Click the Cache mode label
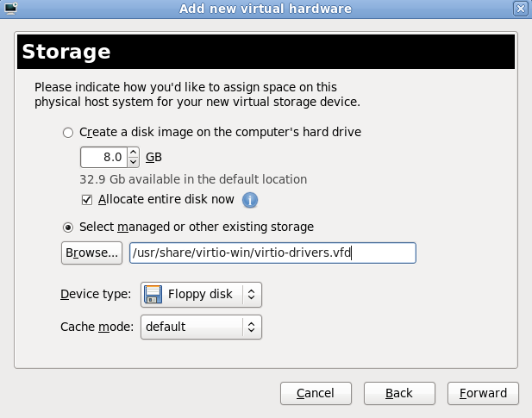 [95, 328]
